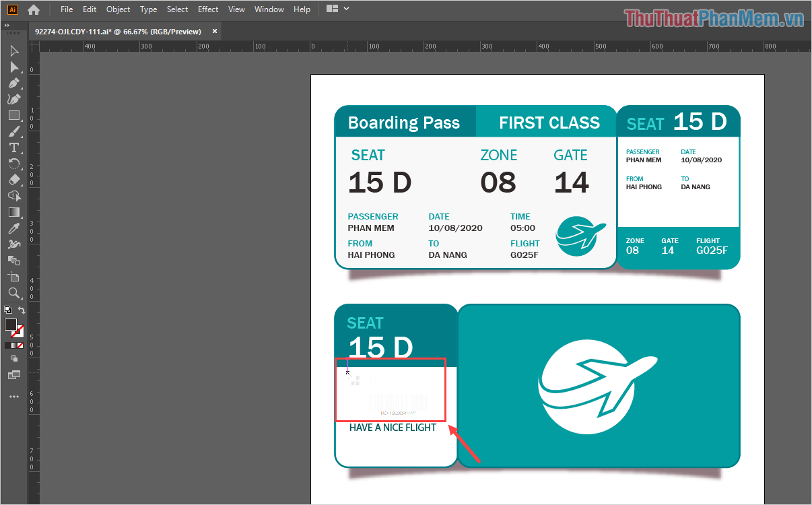
Task: Select the Type tool
Action: click(x=14, y=147)
